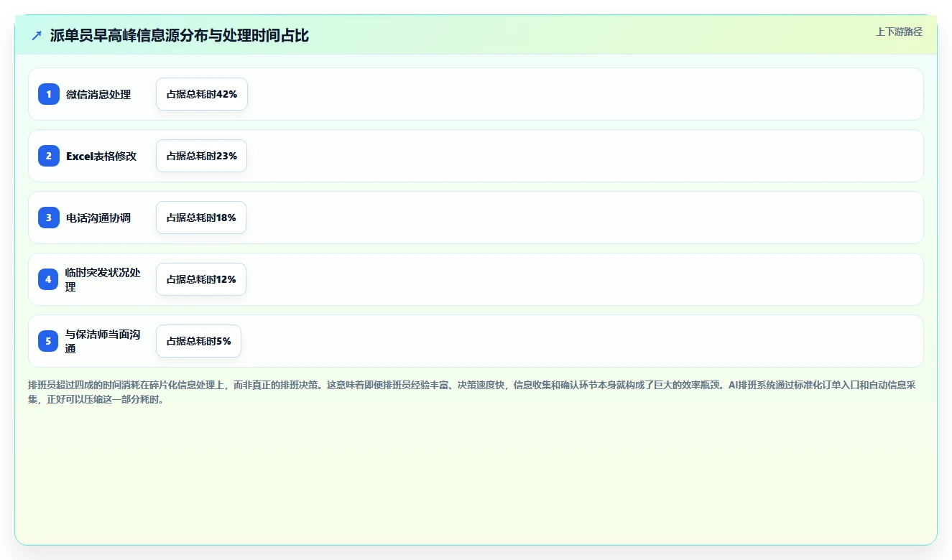
Task: Select the 临时突发状况处理 label
Action: click(103, 279)
